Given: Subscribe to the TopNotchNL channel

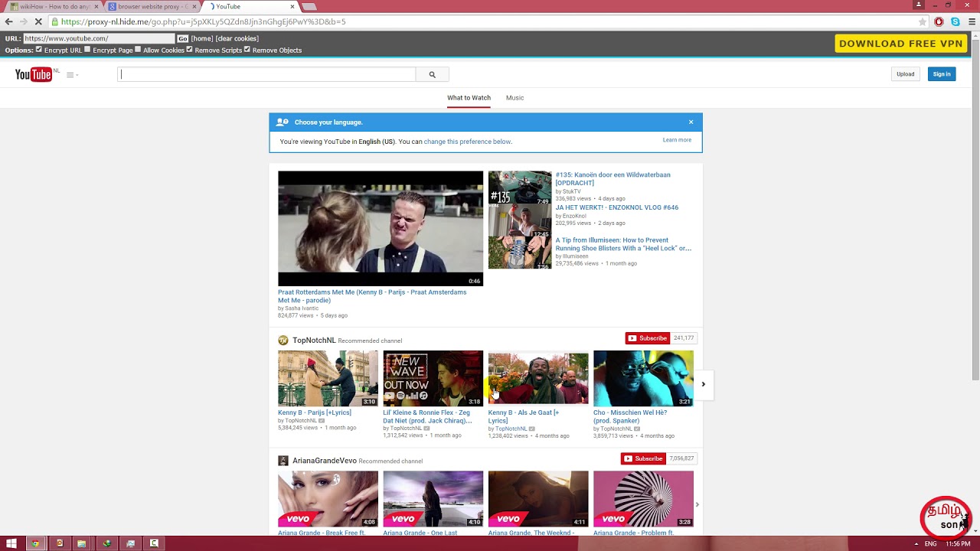Looking at the screenshot, I should click(x=648, y=338).
